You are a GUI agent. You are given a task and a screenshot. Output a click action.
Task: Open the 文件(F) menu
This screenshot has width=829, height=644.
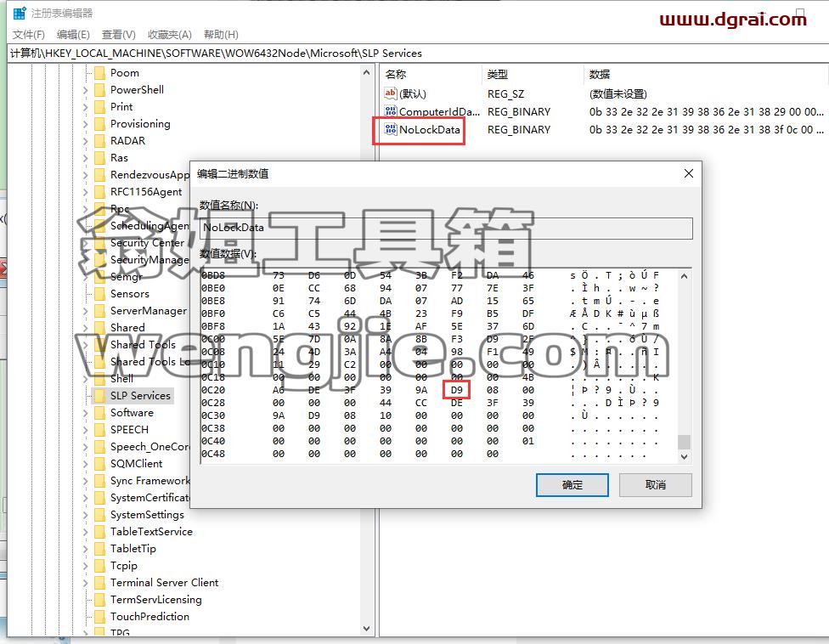(29, 34)
